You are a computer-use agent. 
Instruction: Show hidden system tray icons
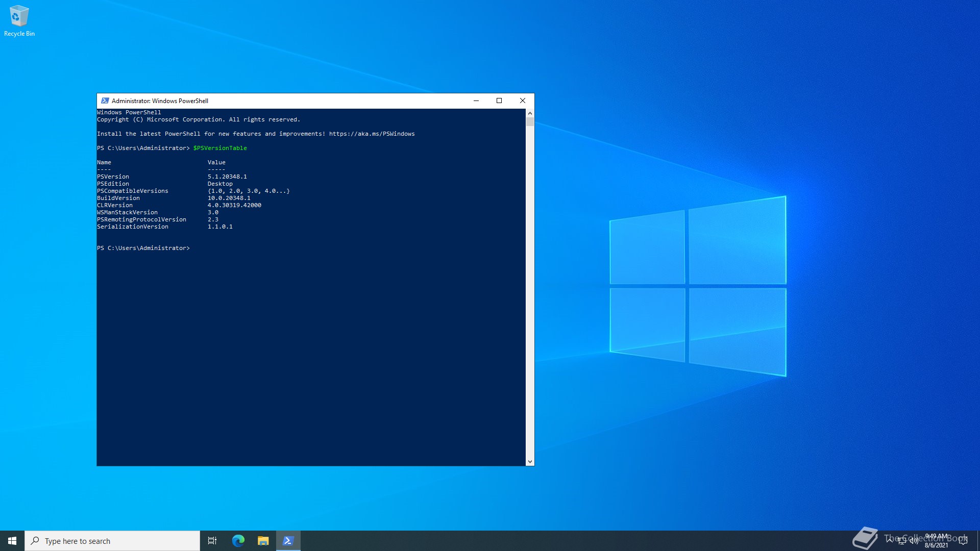click(890, 541)
